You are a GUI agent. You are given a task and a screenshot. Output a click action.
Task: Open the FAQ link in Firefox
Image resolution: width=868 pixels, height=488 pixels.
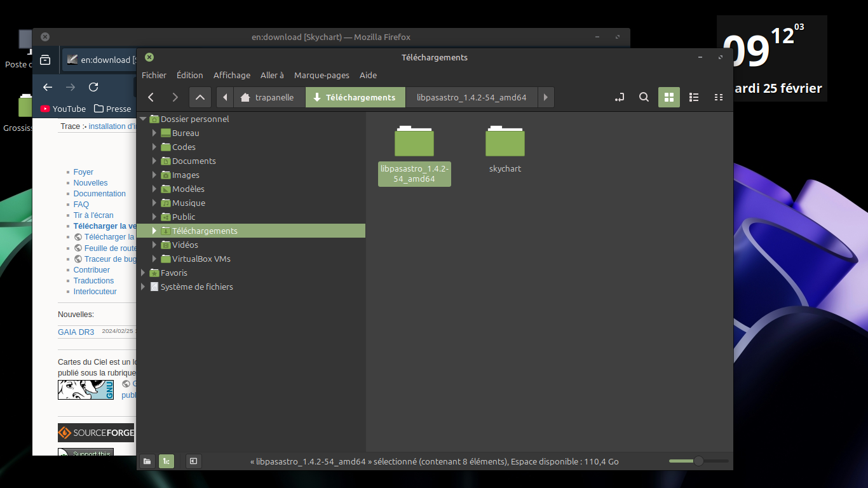[x=81, y=205]
